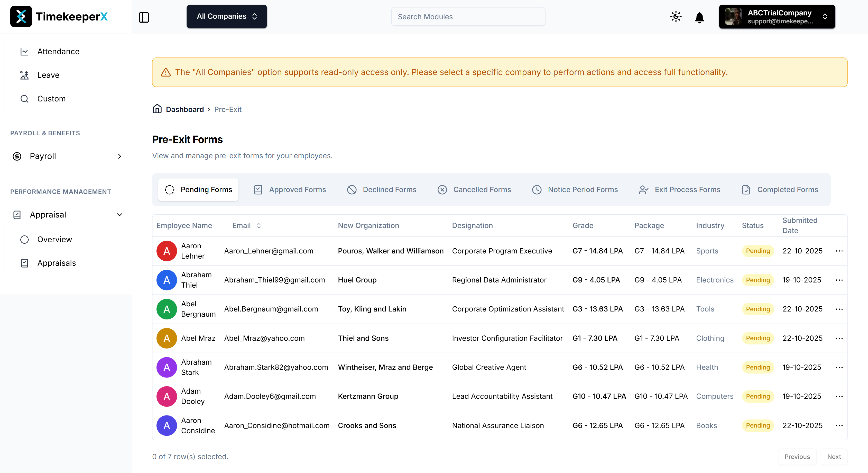Open row actions for Aaron Lehner

coord(839,251)
